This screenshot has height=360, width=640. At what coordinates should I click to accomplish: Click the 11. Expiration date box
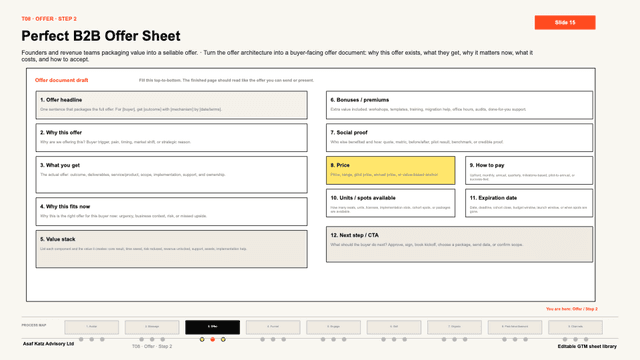click(529, 203)
